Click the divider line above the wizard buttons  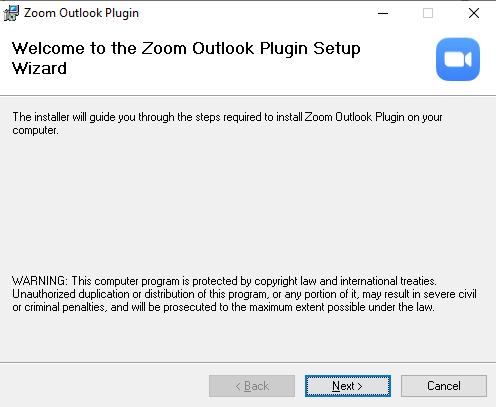(248, 362)
